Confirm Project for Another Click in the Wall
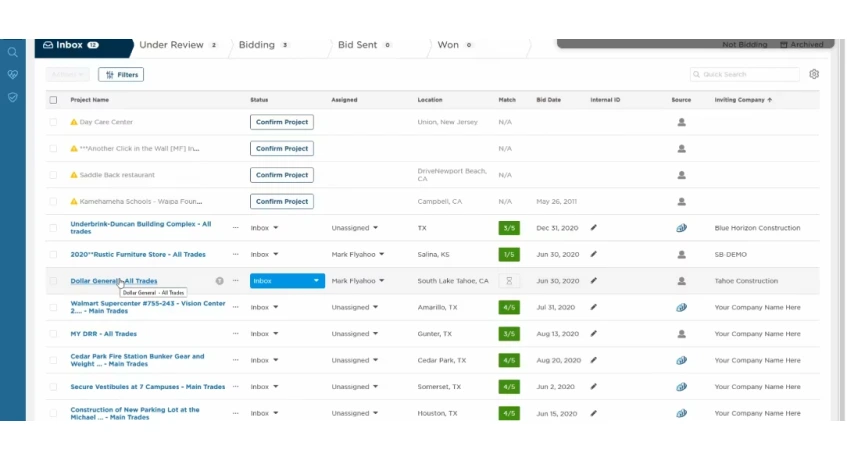The image size is (847, 460). tap(282, 148)
